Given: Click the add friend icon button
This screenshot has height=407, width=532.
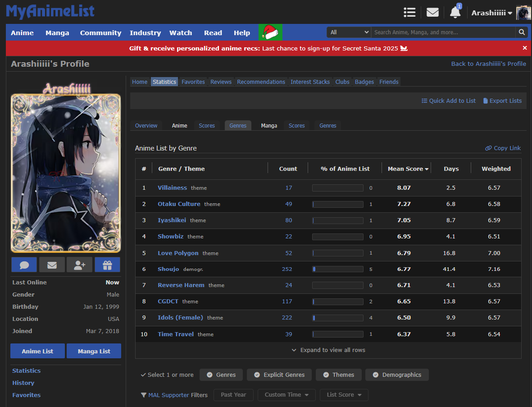Looking at the screenshot, I should 79,265.
